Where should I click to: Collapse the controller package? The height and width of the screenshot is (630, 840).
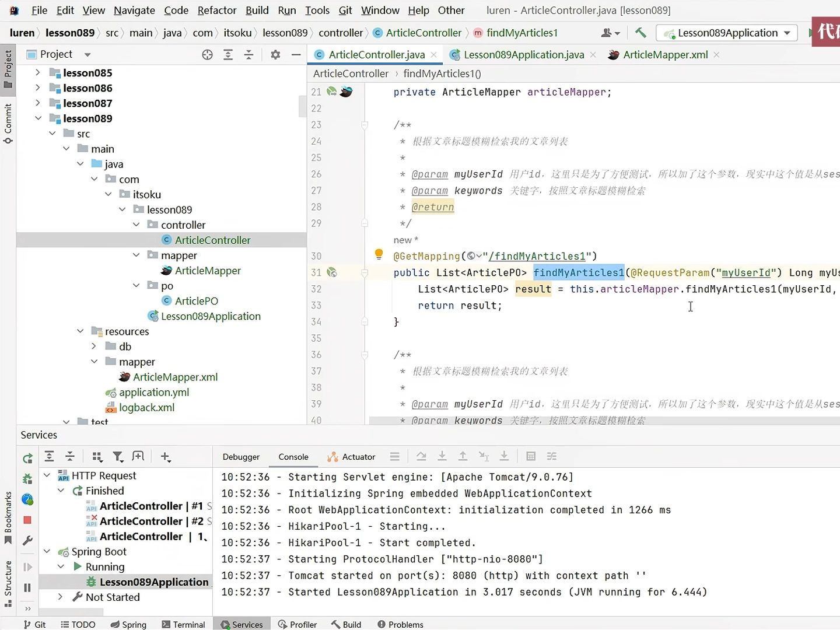pos(136,225)
